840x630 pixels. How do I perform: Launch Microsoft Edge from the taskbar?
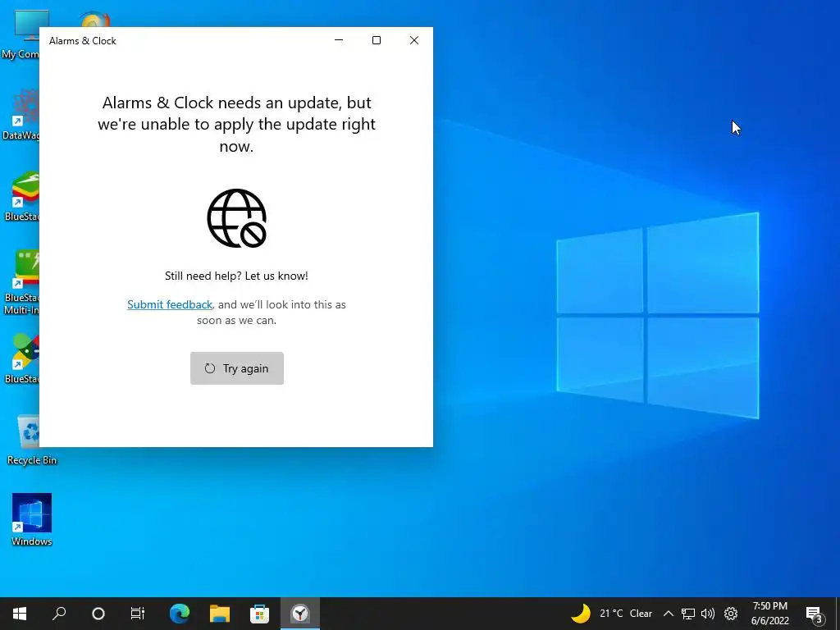(x=180, y=614)
